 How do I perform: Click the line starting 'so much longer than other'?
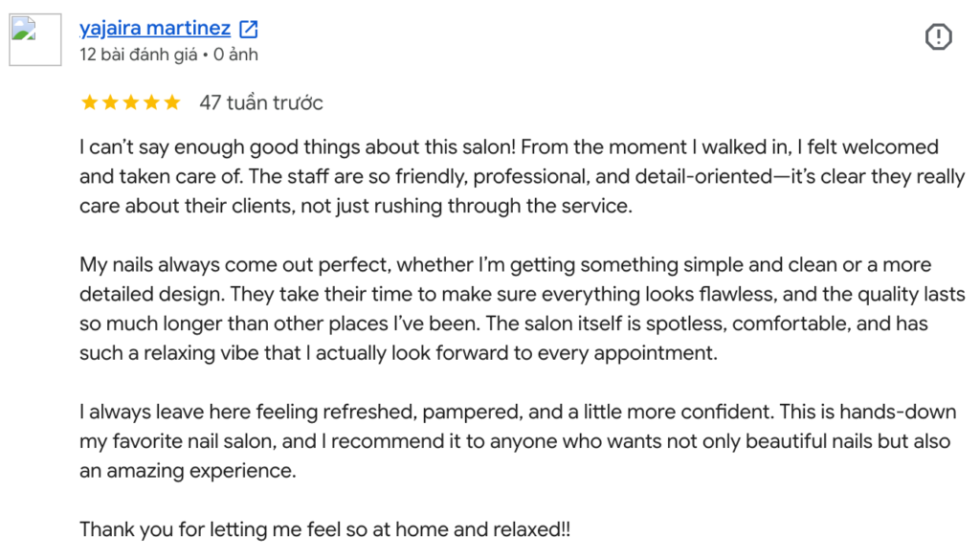tap(503, 324)
